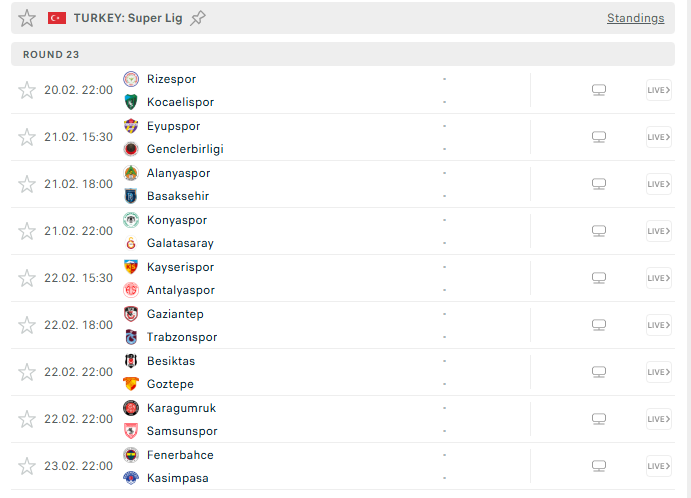
Task: Click the TV icon for Eyupspor match
Action: (x=599, y=137)
